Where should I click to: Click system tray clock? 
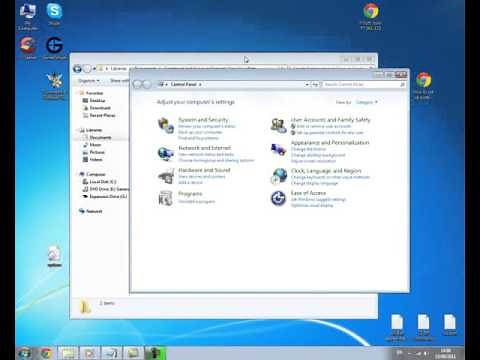point(446,353)
